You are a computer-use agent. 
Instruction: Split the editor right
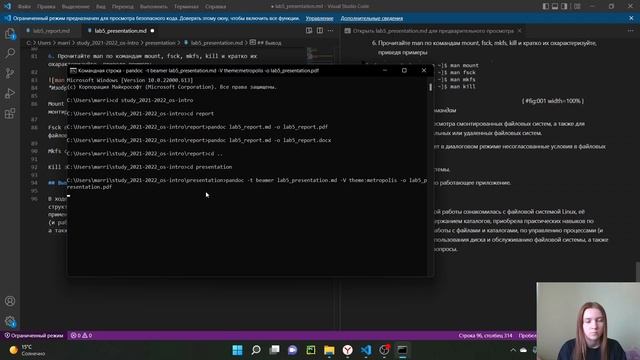click(x=320, y=31)
